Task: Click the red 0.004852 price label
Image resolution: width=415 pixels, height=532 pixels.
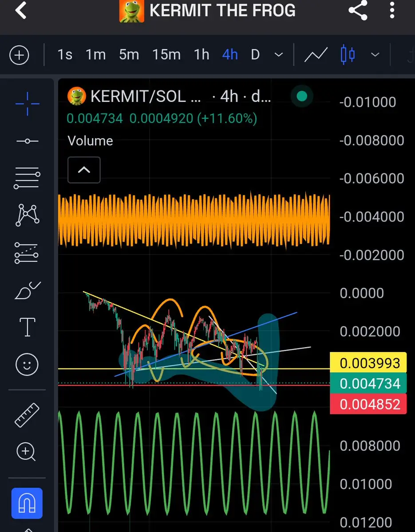Action: [368, 404]
